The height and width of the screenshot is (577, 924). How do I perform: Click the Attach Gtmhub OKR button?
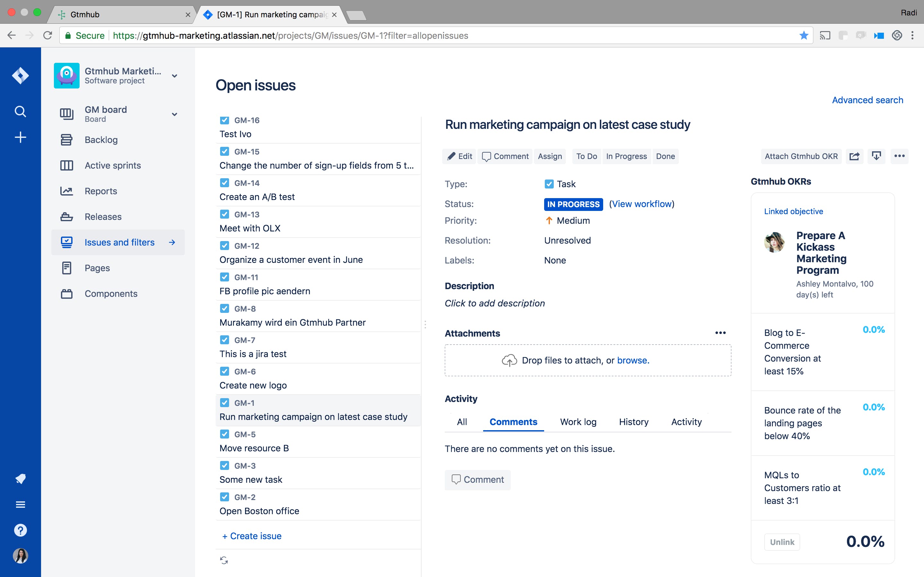[x=801, y=156]
